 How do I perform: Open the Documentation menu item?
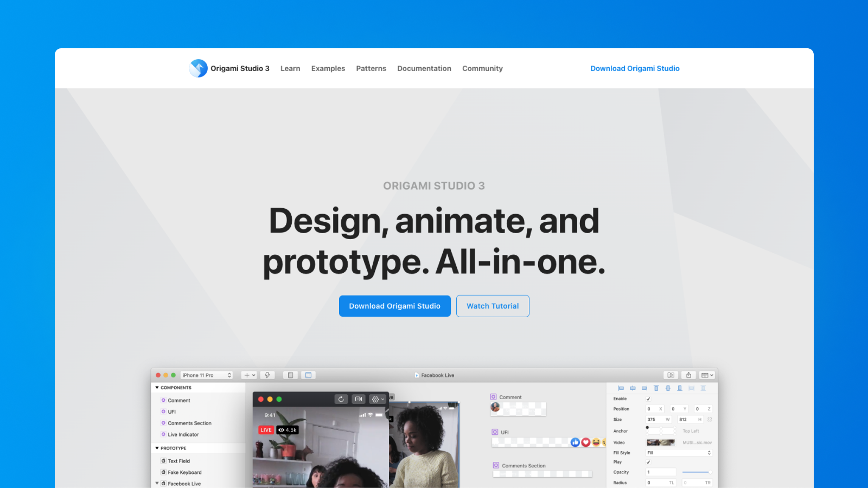[424, 68]
